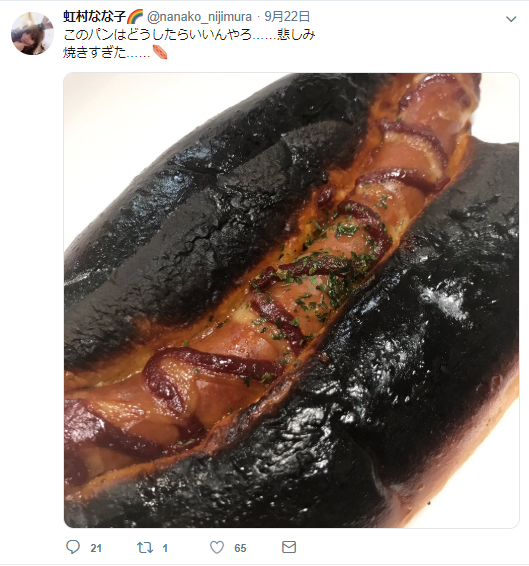Click the reply speech bubble icon
The width and height of the screenshot is (529, 566).
(73, 547)
